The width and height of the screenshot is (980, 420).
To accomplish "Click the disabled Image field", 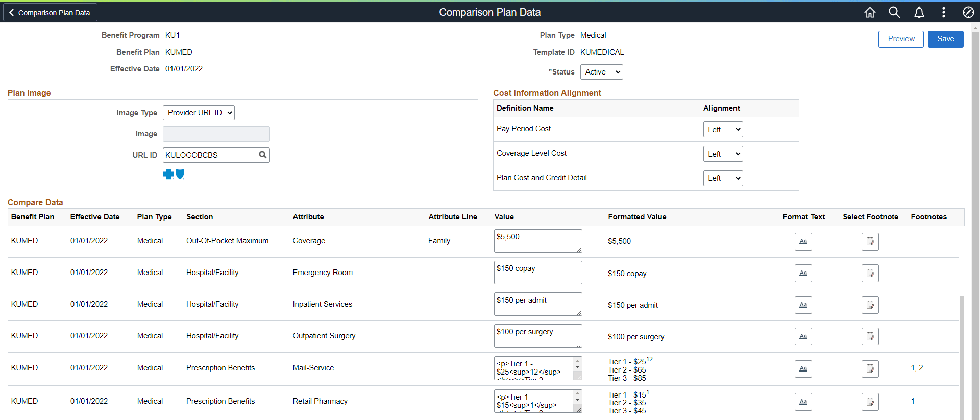I will point(216,134).
